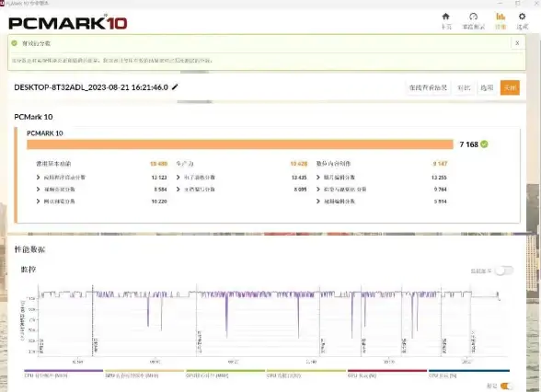
Task: Click the view results online button
Action: [x=428, y=87]
